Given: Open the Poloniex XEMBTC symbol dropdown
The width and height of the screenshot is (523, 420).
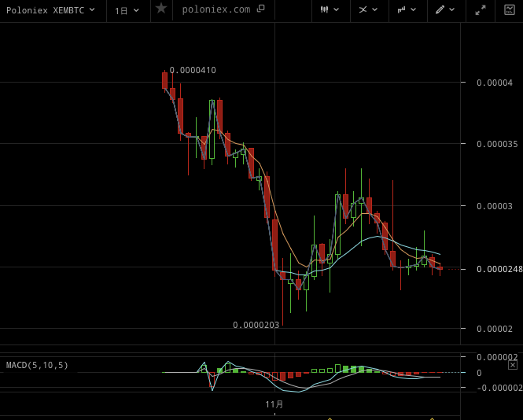Looking at the screenshot, I should (x=50, y=10).
